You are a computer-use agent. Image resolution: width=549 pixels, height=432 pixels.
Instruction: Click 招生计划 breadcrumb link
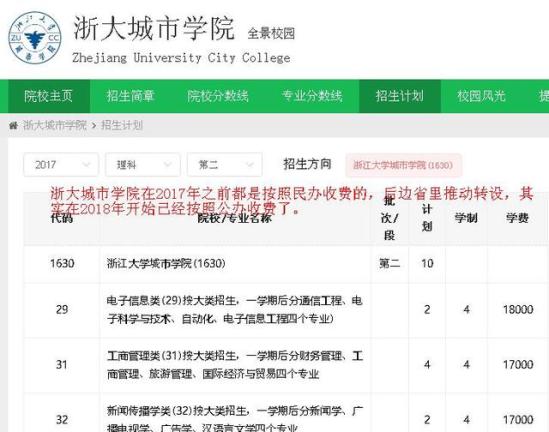tap(122, 125)
